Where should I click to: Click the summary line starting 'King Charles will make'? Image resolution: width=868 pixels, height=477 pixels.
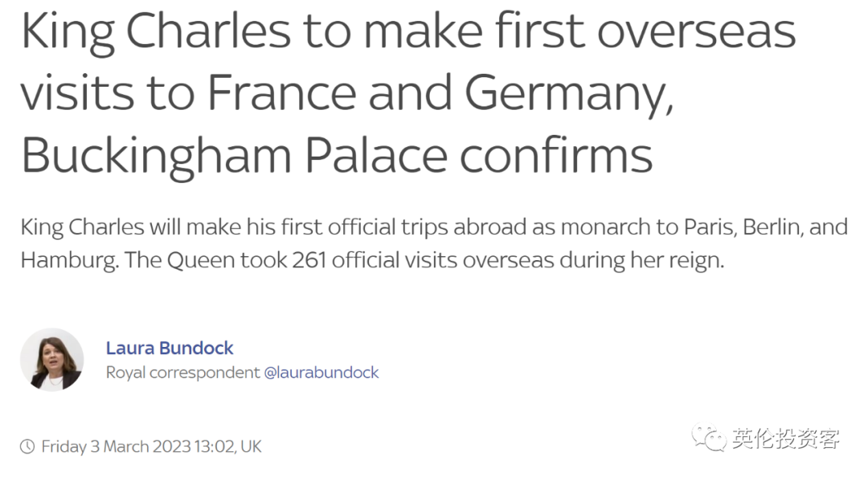tap(434, 227)
